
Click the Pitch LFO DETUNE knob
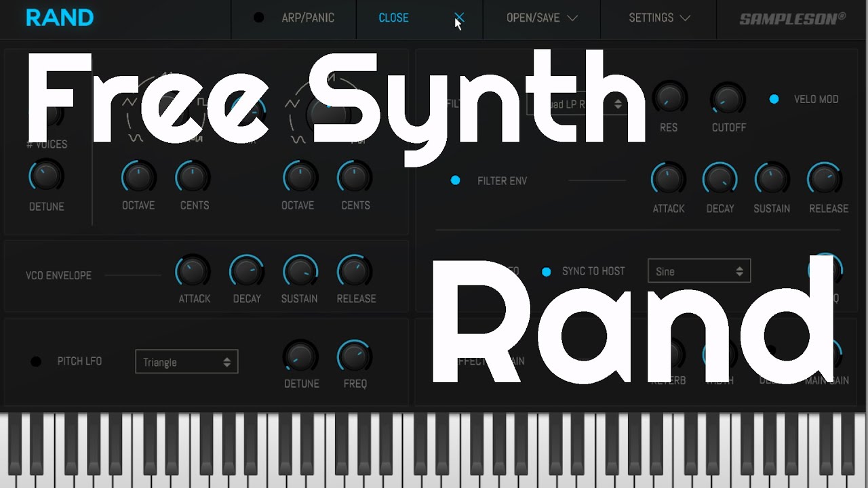[300, 357]
